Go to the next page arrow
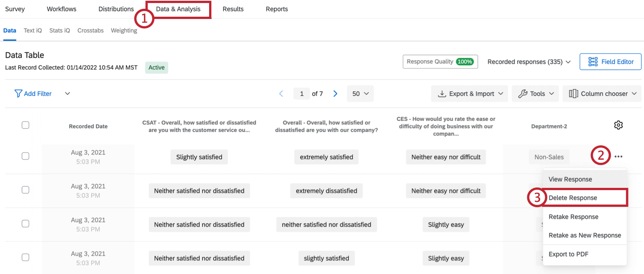The image size is (644, 274). (335, 94)
